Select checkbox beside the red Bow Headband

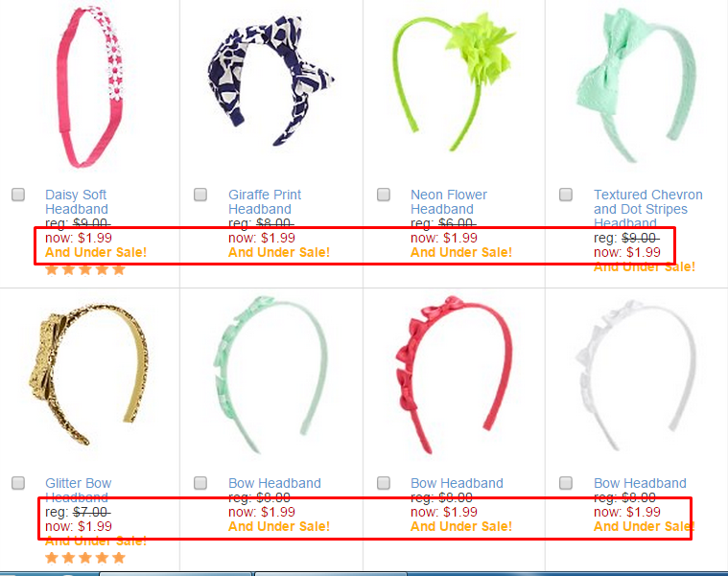click(x=384, y=483)
